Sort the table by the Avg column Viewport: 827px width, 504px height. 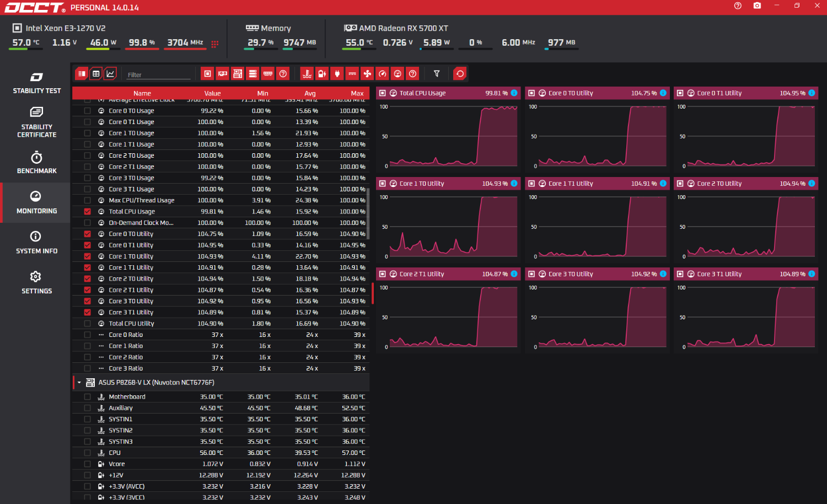(310, 94)
